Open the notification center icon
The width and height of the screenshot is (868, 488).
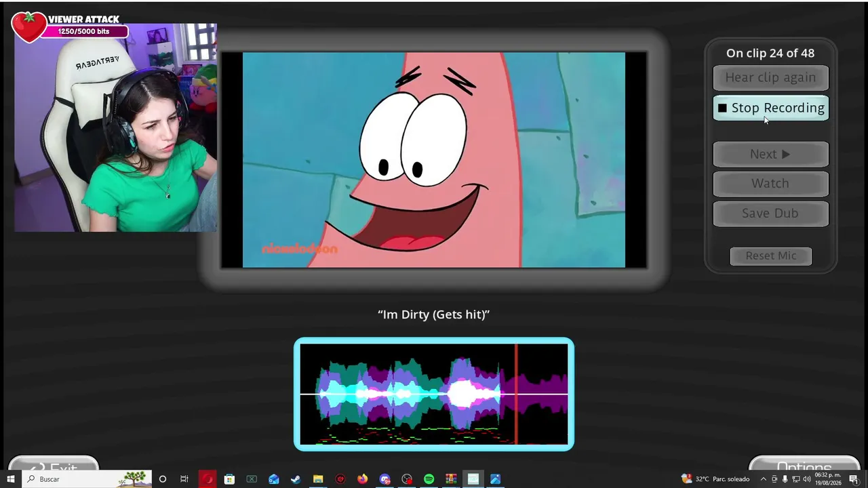coord(854,479)
